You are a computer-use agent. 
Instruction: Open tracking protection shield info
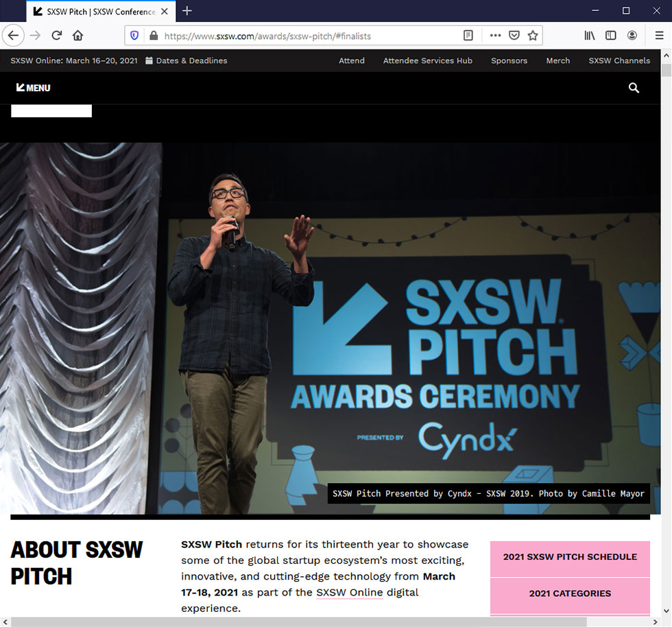[134, 36]
